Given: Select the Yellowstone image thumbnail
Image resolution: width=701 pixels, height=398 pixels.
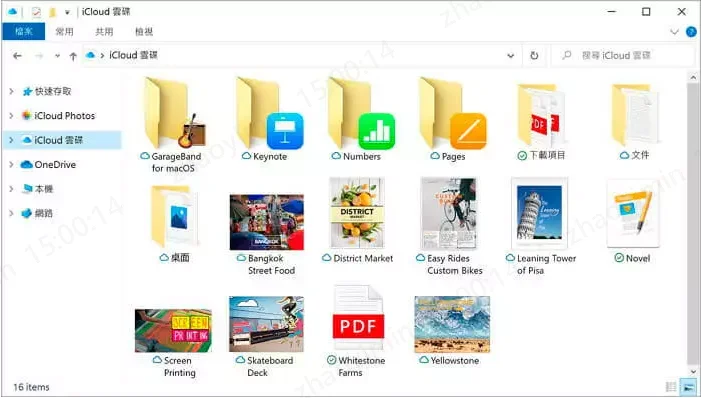Looking at the screenshot, I should (452, 324).
